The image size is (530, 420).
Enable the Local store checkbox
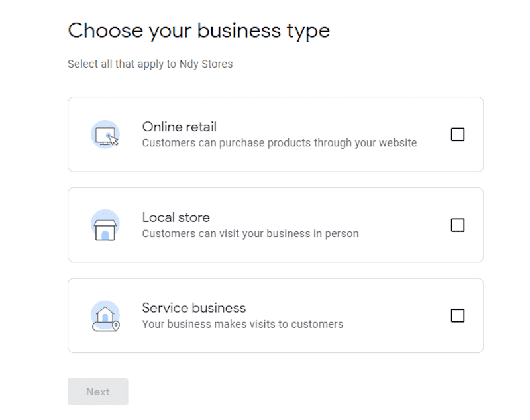[x=457, y=225]
